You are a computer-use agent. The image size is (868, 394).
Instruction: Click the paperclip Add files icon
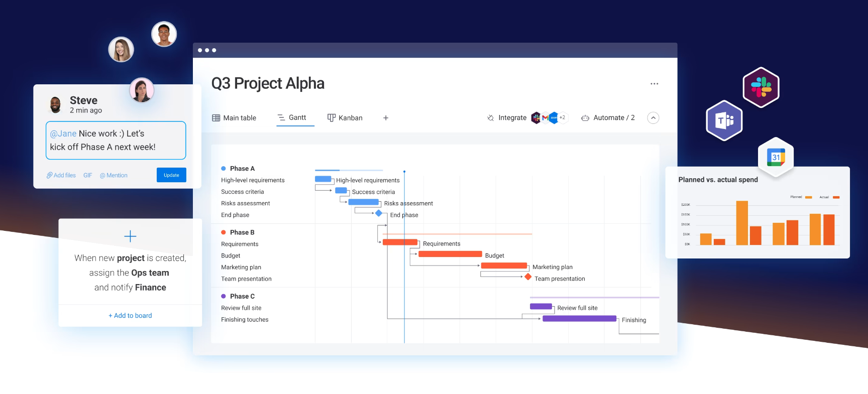(x=50, y=175)
